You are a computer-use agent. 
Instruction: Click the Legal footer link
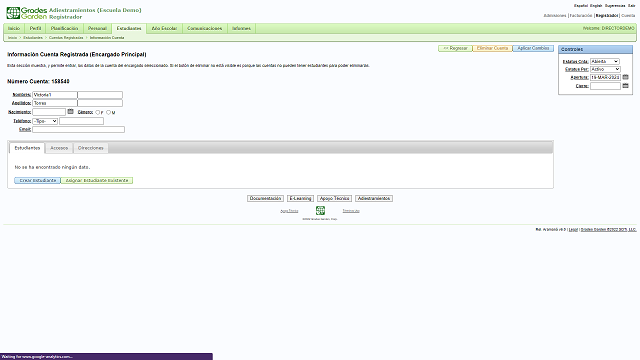(x=573, y=229)
